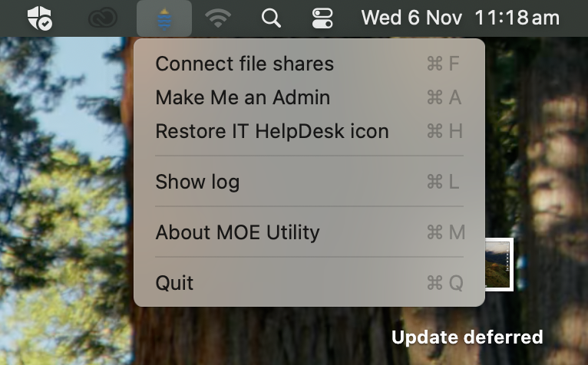Image resolution: width=588 pixels, height=365 pixels.
Task: Open About MOE Utility
Action: tap(237, 232)
